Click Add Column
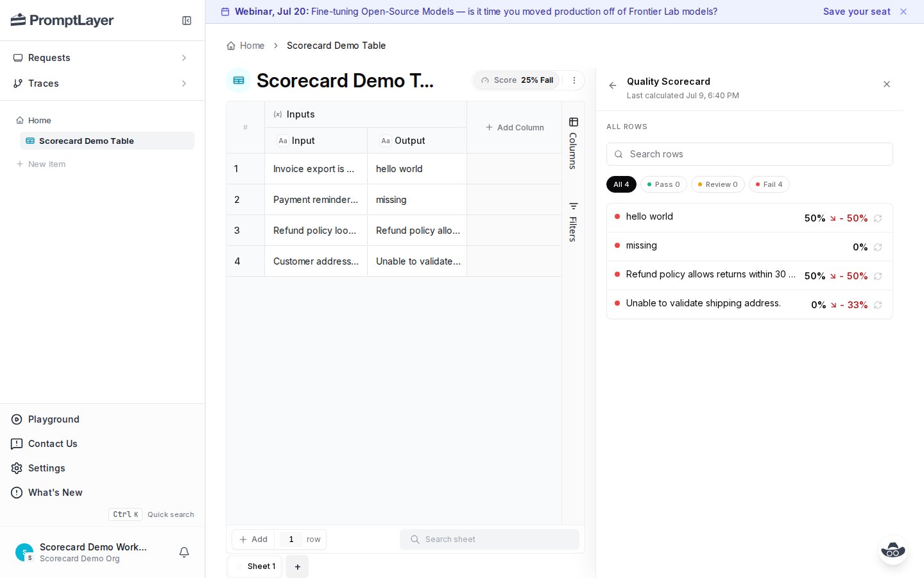This screenshot has height=578, width=924. coord(515,127)
